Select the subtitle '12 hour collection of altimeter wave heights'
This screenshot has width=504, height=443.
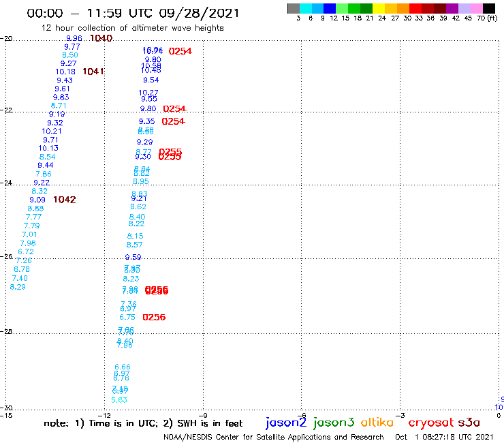pyautogui.click(x=132, y=28)
